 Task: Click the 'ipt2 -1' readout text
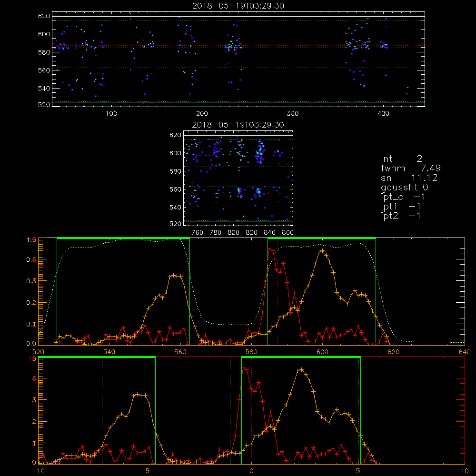[x=401, y=216]
